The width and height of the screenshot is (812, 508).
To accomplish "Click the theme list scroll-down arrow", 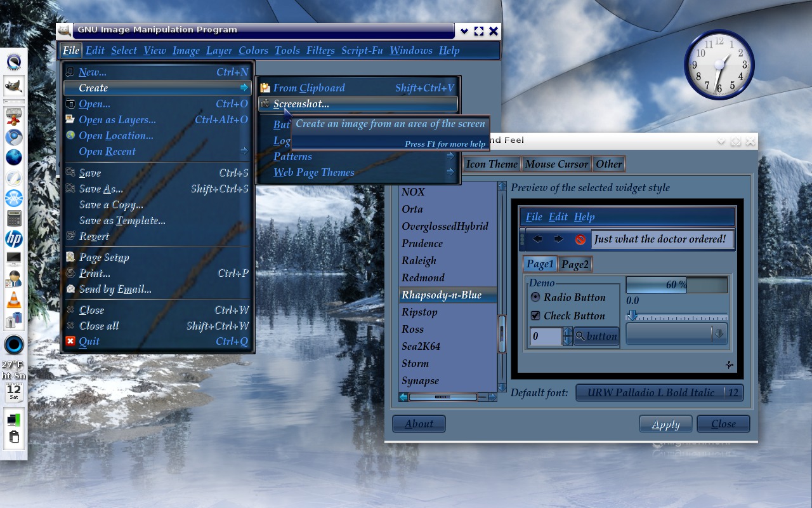I will pos(502,387).
